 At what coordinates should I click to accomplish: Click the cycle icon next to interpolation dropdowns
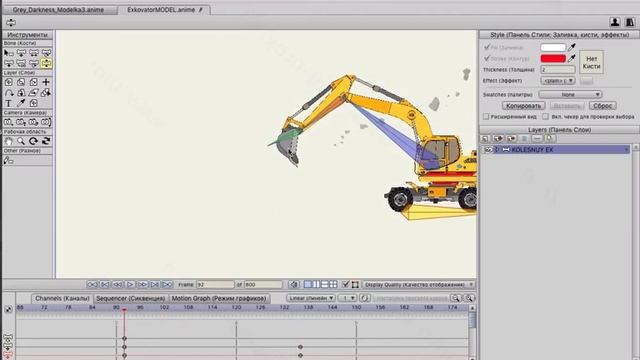364,298
